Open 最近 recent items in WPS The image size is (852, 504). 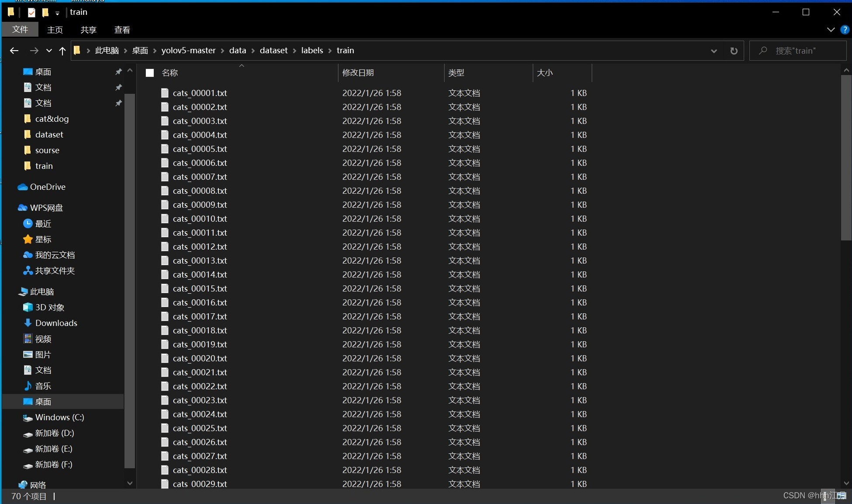37,223
